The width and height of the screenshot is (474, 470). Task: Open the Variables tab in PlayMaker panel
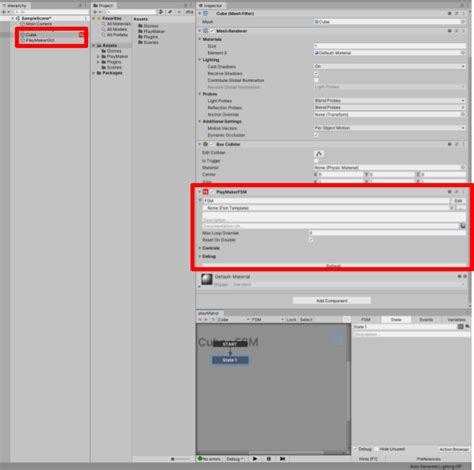[x=456, y=320]
